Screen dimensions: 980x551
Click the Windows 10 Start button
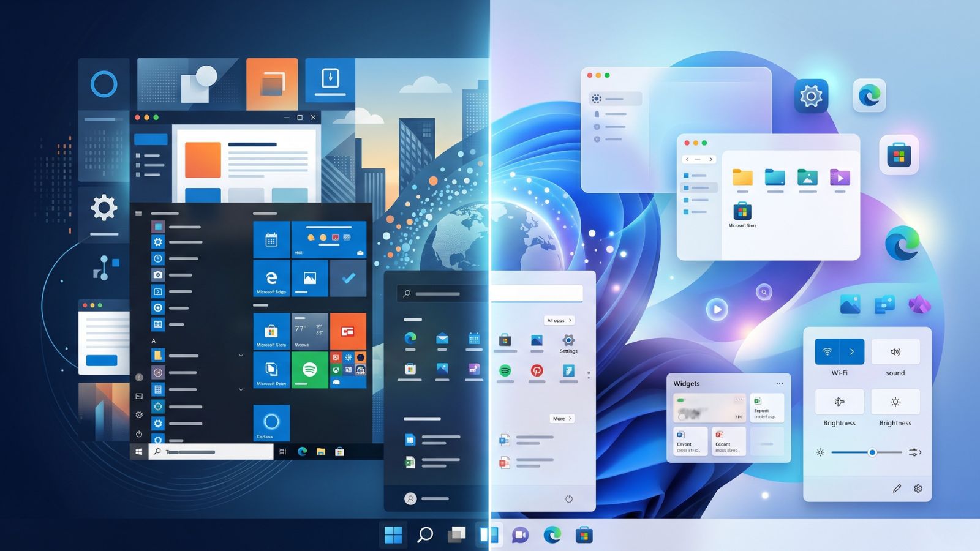139,452
